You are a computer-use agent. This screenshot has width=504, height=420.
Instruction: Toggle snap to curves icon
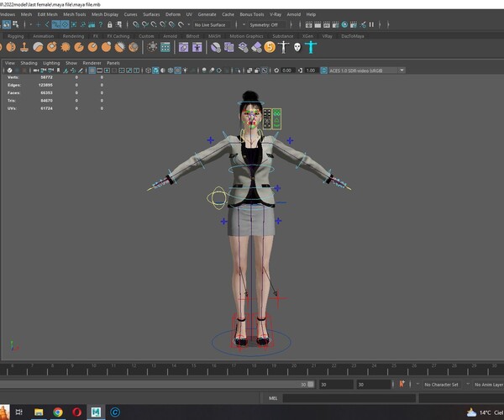click(x=145, y=24)
